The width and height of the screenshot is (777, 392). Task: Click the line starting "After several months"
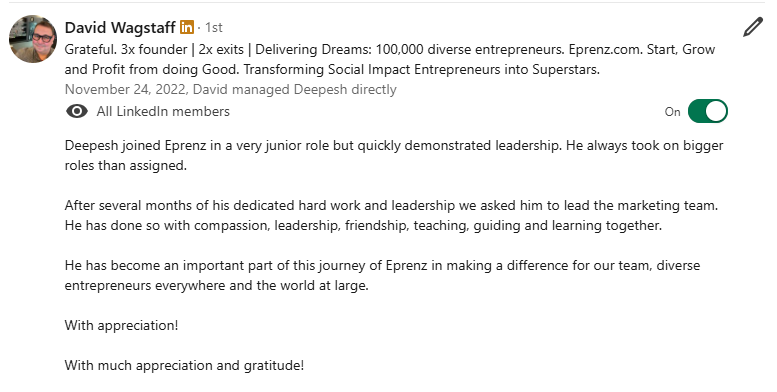(x=391, y=205)
